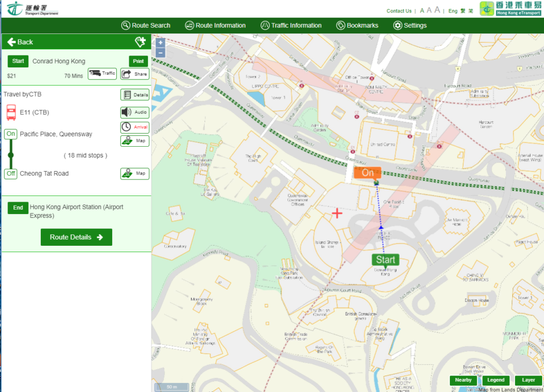Open Traffic info for this route
This screenshot has width=544, height=392.
[102, 74]
